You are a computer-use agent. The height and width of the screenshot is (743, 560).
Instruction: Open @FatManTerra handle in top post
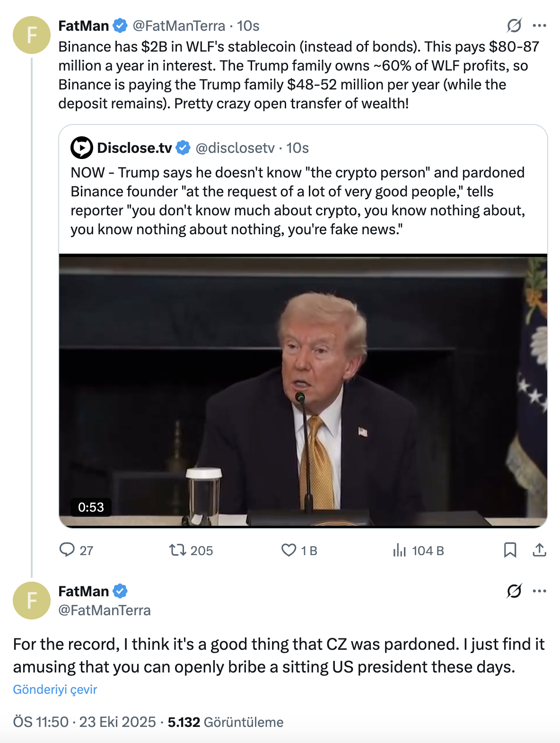pos(179,26)
